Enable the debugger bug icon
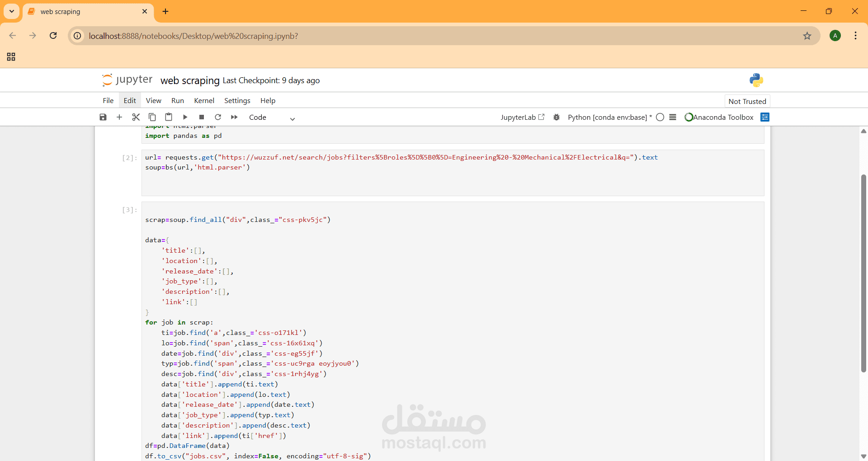This screenshot has height=461, width=868. click(x=557, y=117)
